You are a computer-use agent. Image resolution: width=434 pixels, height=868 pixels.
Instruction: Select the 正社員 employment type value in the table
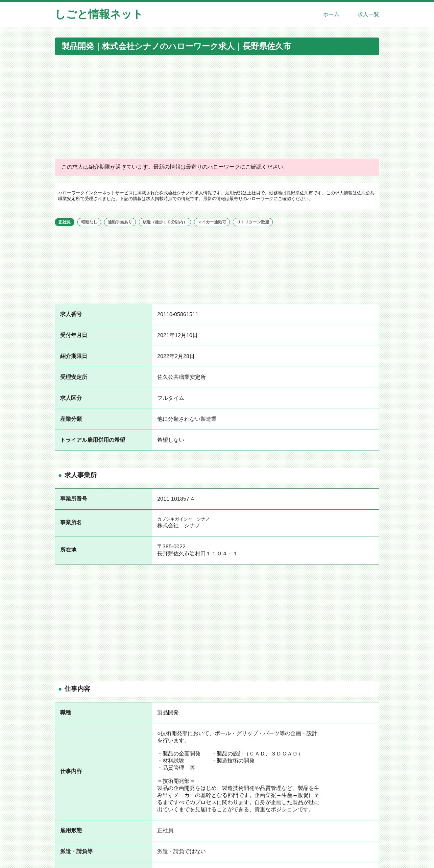coord(165,830)
